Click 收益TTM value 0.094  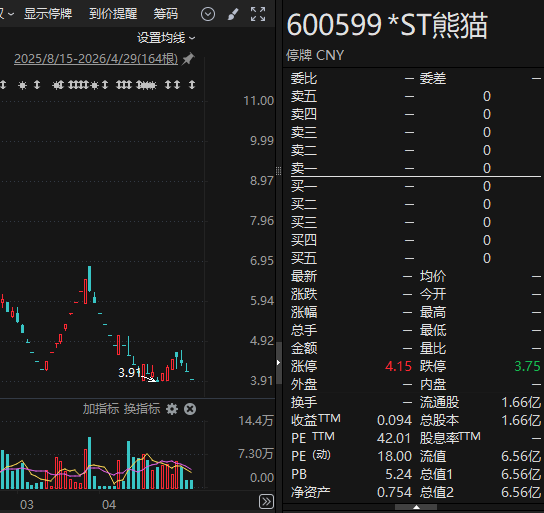coord(394,420)
